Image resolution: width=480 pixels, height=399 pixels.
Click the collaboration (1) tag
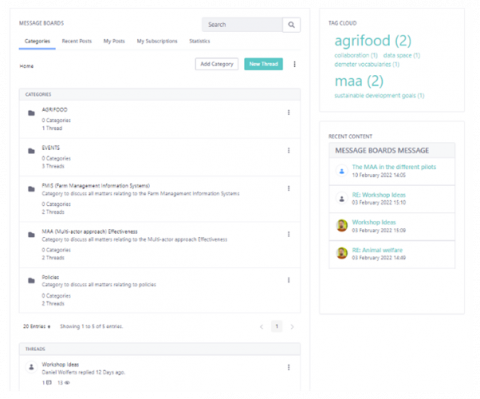pyautogui.click(x=356, y=55)
